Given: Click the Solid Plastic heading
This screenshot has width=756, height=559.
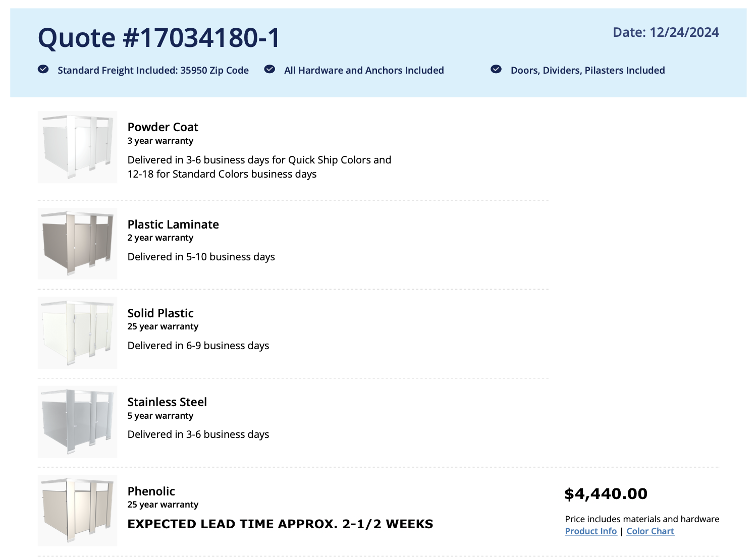Looking at the screenshot, I should click(160, 313).
